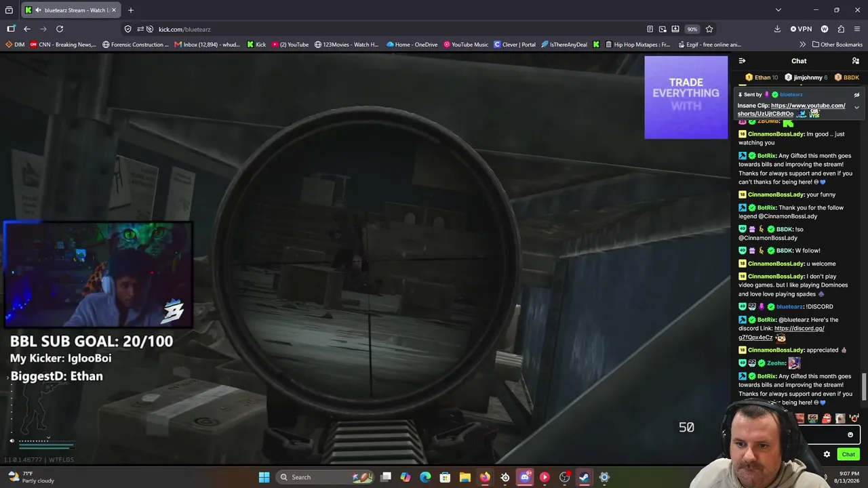Open the emoji picker in chat input
Image resolution: width=868 pixels, height=488 pixels.
[x=850, y=435]
